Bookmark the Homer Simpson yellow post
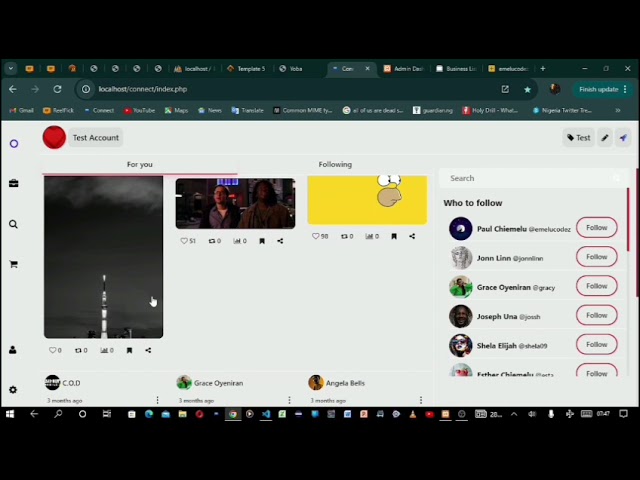Viewport: 640px width, 480px height. pos(394,236)
